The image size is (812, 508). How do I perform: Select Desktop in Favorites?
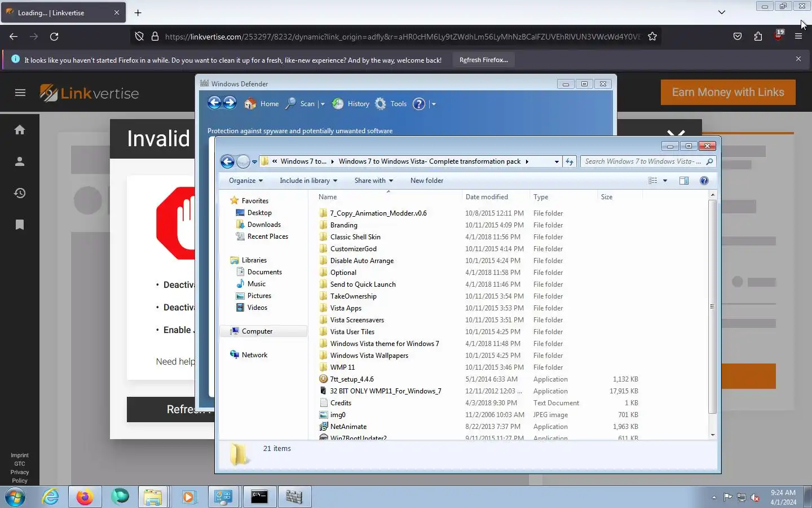click(x=259, y=213)
